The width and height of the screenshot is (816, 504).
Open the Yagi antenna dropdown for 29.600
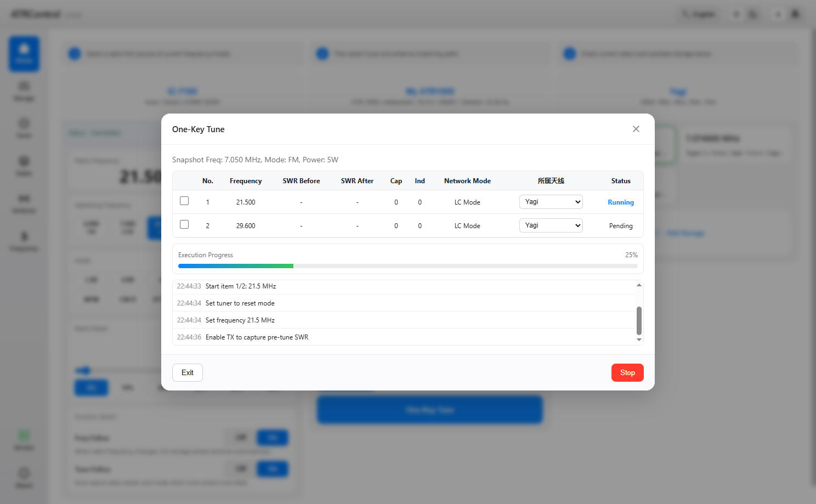551,225
